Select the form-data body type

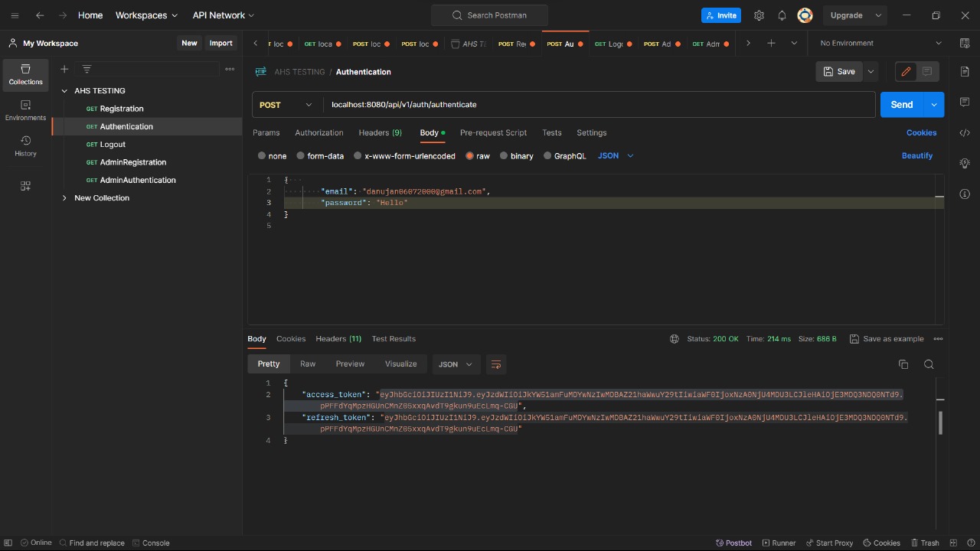coord(301,156)
